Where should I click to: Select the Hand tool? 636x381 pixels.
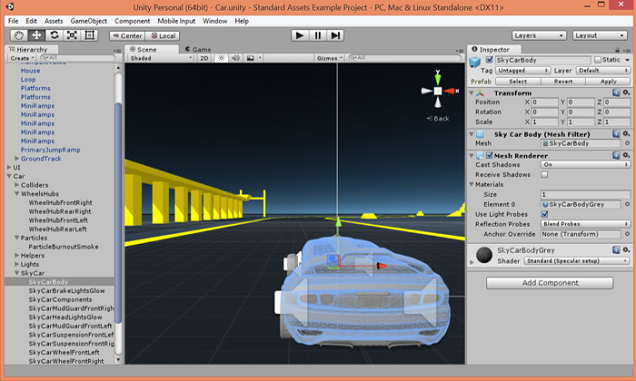click(18, 36)
